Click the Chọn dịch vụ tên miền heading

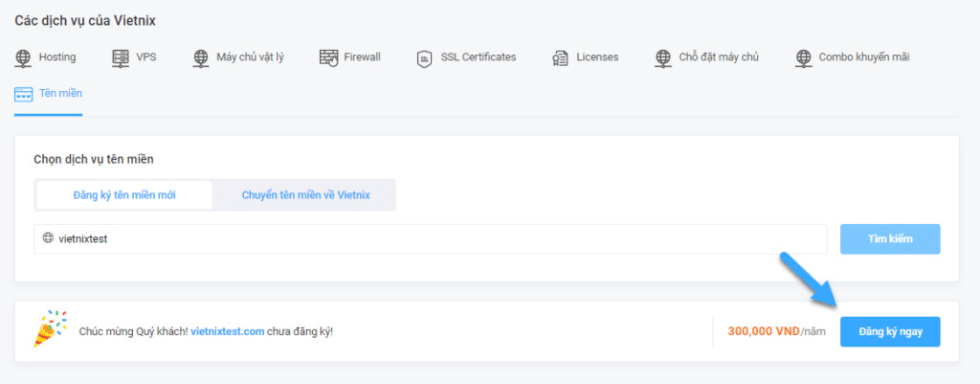point(94,160)
